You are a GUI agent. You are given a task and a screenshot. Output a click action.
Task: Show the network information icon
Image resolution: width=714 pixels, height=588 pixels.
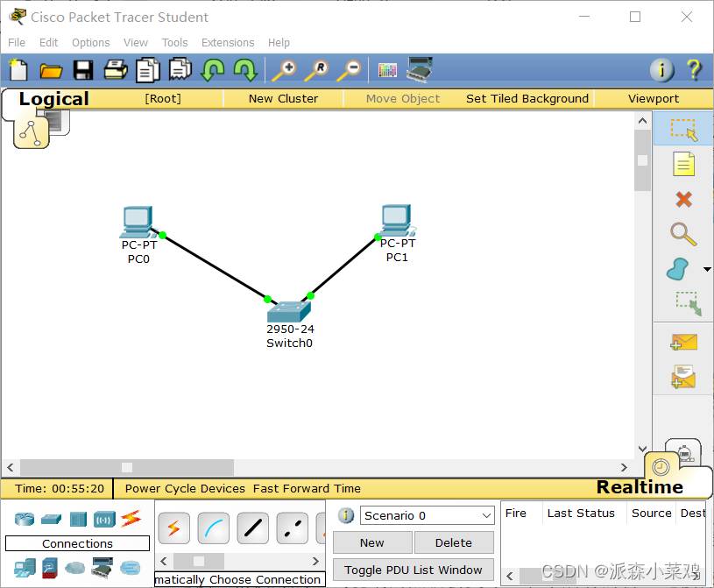661,70
